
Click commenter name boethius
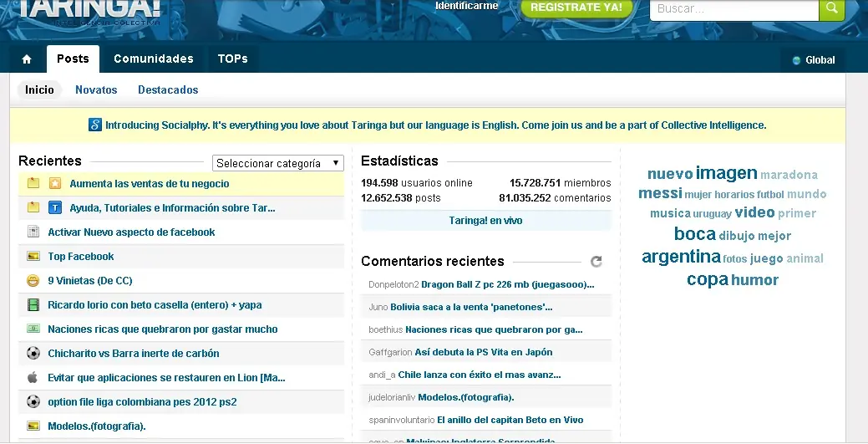pos(386,329)
